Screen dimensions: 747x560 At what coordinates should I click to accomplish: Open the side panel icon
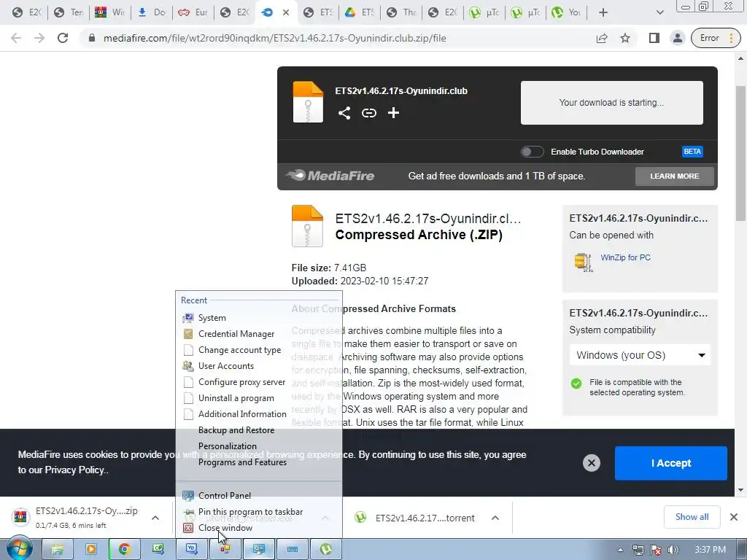coord(654,38)
